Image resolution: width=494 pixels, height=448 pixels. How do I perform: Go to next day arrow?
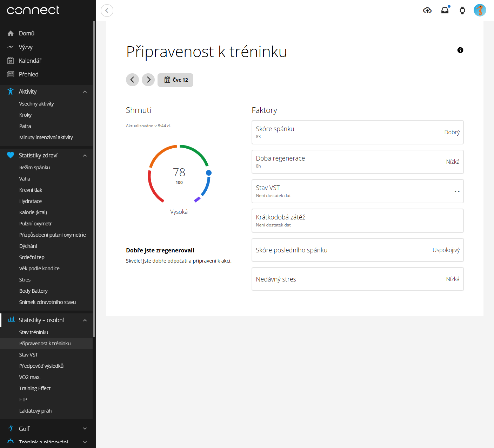coord(148,80)
